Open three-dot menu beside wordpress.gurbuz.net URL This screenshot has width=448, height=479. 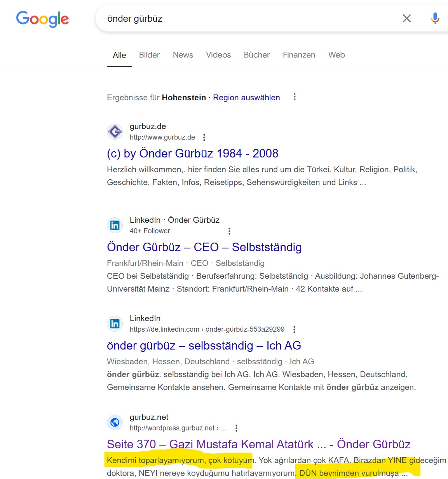click(x=236, y=428)
